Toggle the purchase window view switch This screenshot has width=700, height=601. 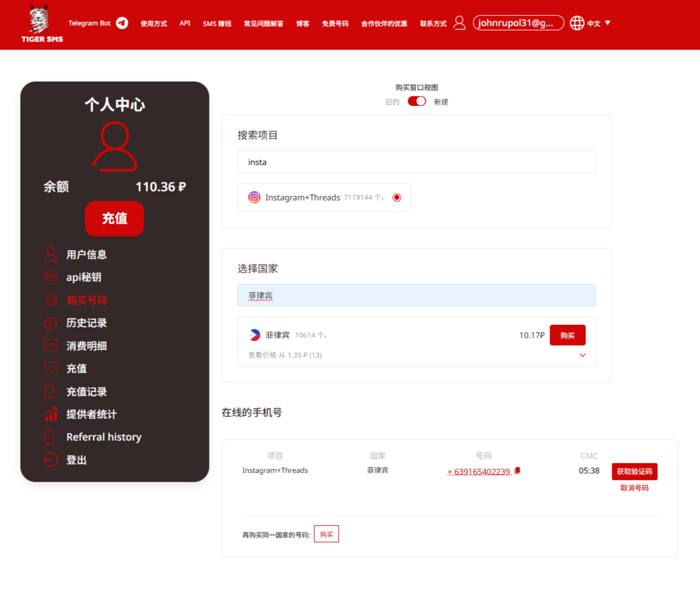click(417, 101)
